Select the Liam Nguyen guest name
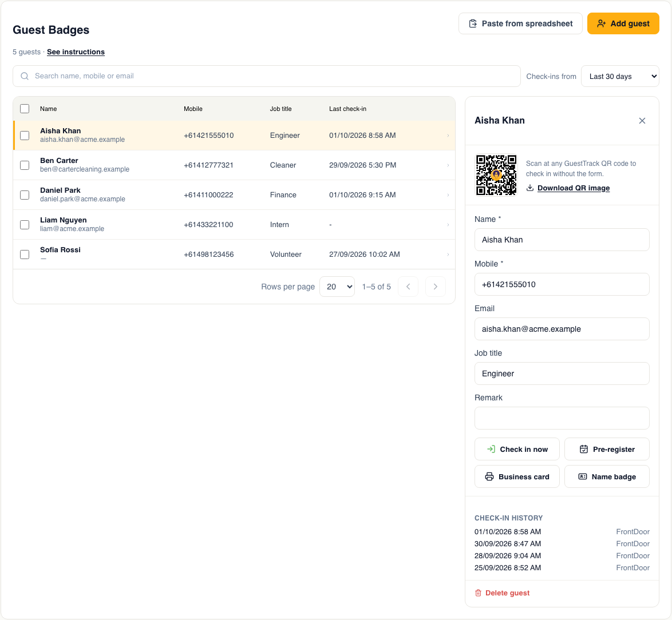The height and width of the screenshot is (620, 672). 64,220
